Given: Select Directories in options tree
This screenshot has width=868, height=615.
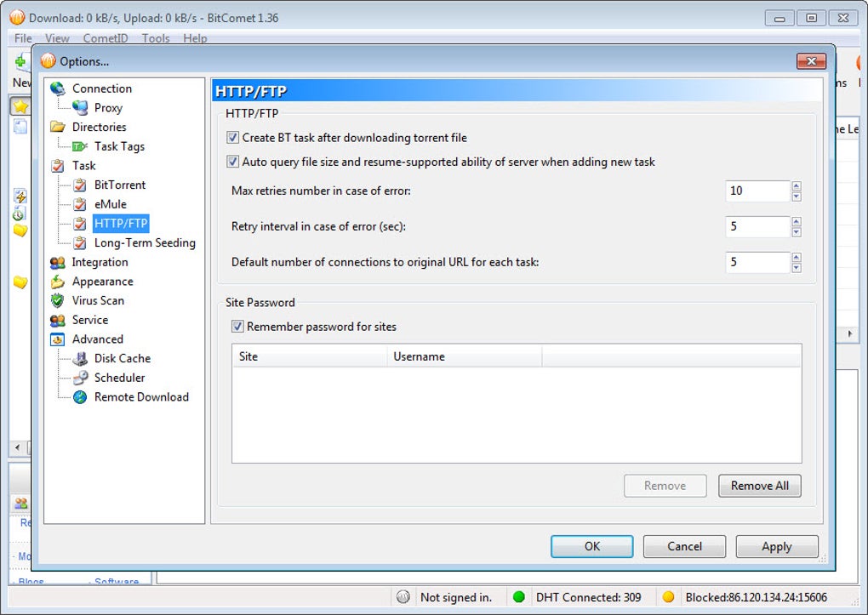Looking at the screenshot, I should tap(99, 127).
